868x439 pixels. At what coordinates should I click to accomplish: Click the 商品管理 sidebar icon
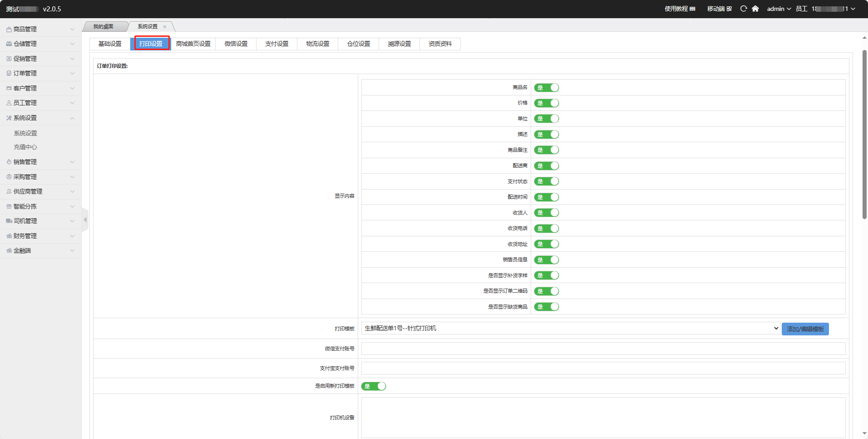[9, 29]
